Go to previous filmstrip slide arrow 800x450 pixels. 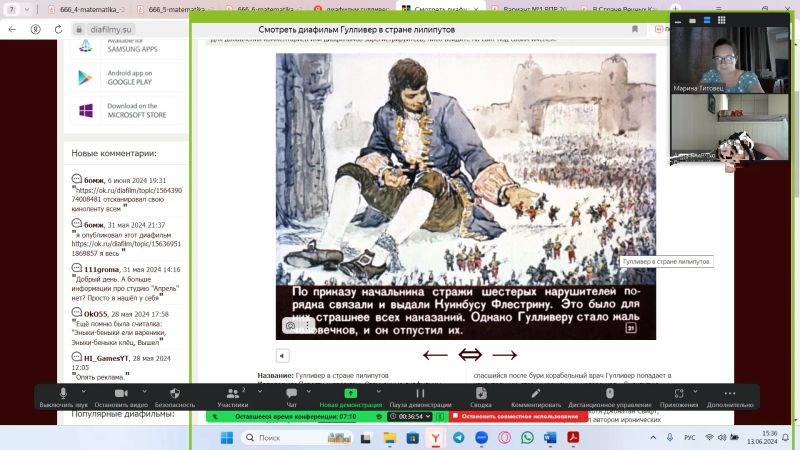[x=435, y=355]
